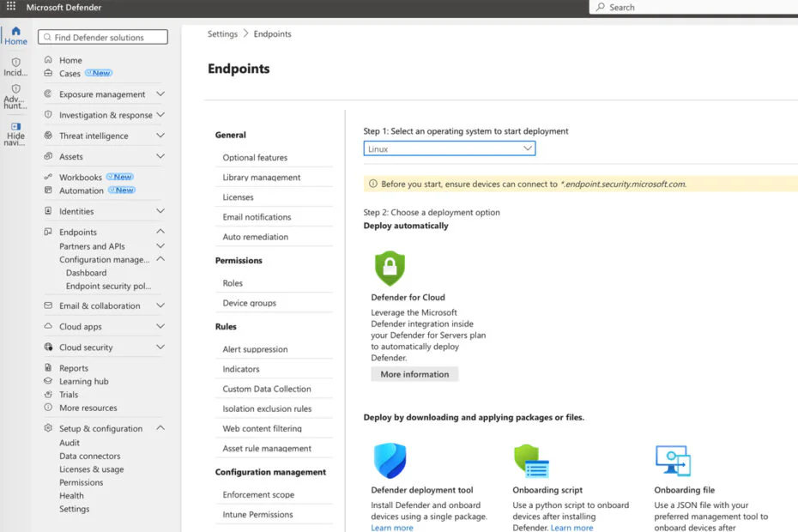Open Advanced hunting icon in left rail
Image resolution: width=798 pixels, height=532 pixels.
point(15,88)
